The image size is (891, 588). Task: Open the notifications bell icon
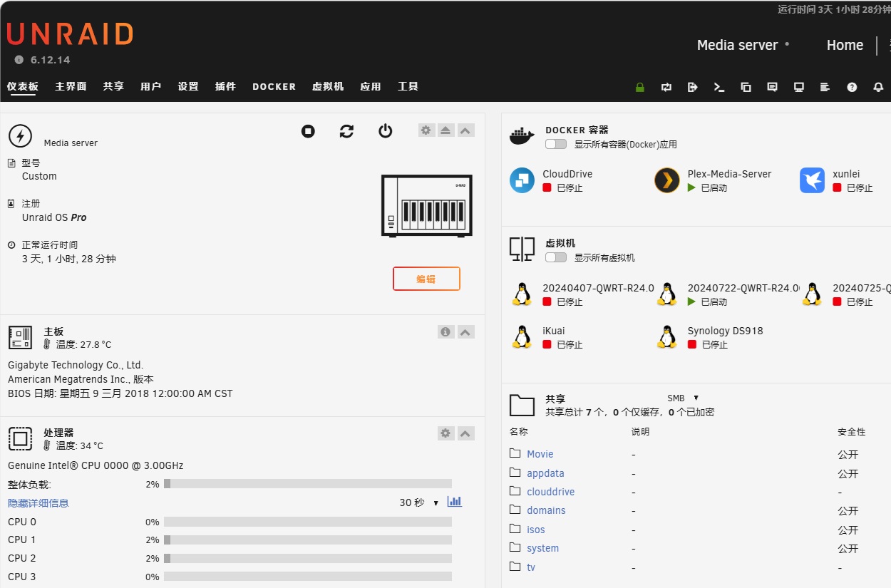878,87
